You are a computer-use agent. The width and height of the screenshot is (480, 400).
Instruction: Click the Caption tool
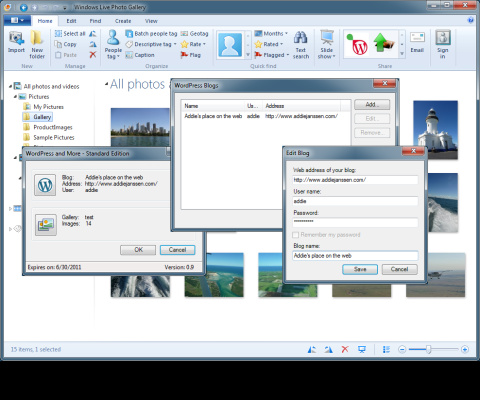(140, 55)
